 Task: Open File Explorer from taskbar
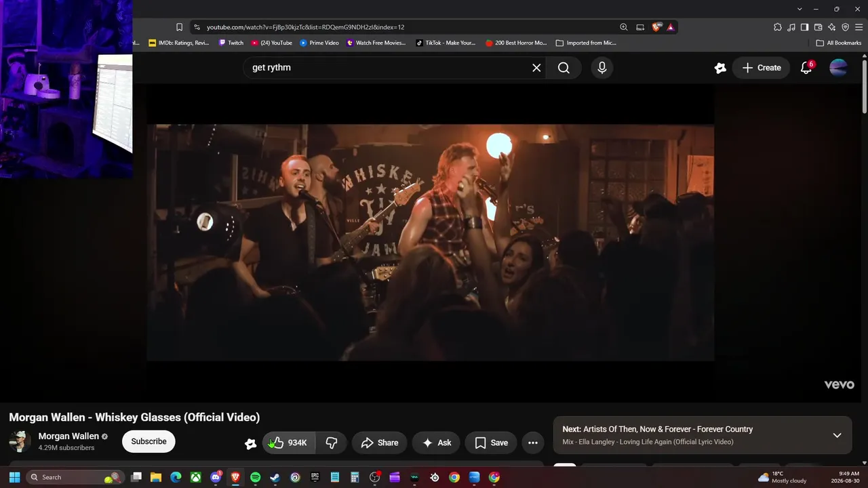pos(155,477)
